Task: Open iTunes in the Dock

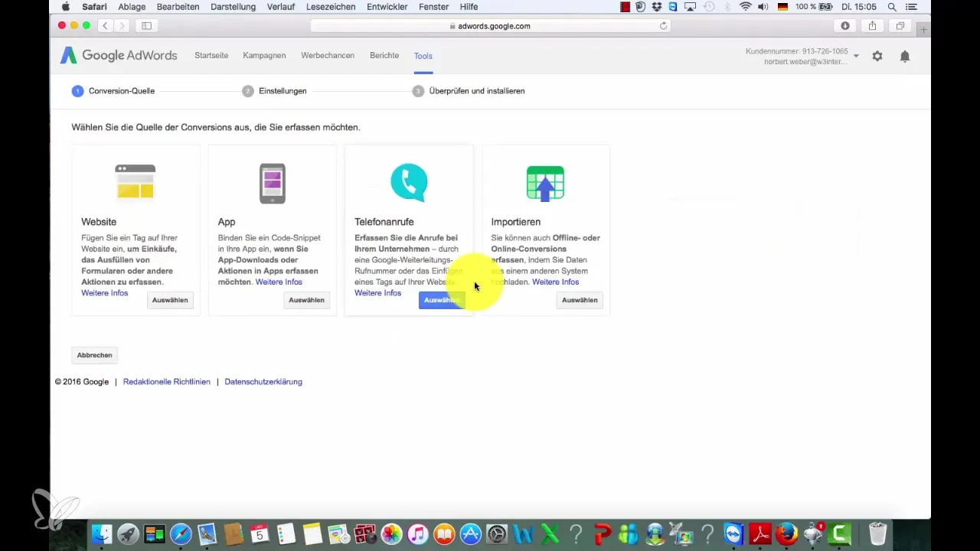Action: point(418,534)
